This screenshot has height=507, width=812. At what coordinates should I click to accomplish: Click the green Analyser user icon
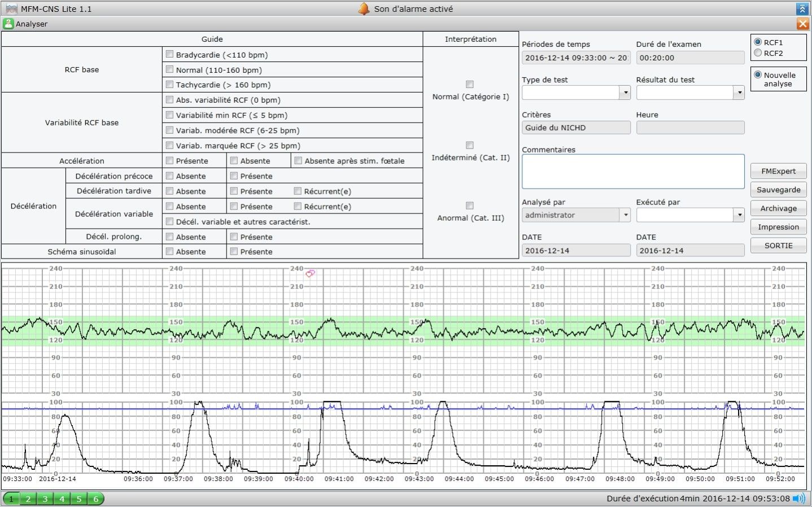[x=8, y=24]
